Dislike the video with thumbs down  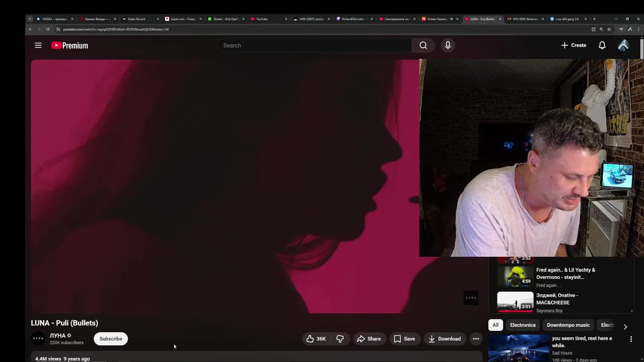click(x=340, y=339)
